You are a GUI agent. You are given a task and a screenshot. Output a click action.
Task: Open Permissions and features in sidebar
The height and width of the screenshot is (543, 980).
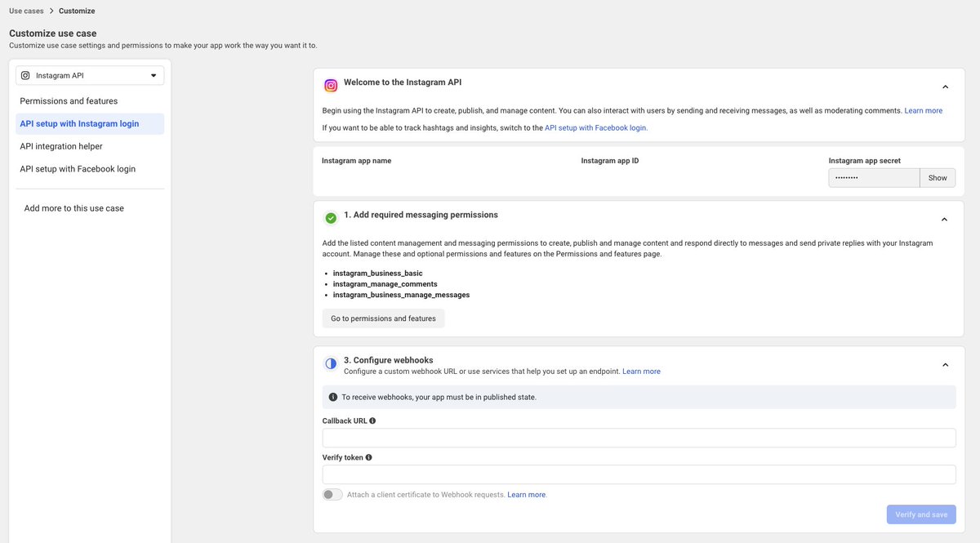point(69,101)
